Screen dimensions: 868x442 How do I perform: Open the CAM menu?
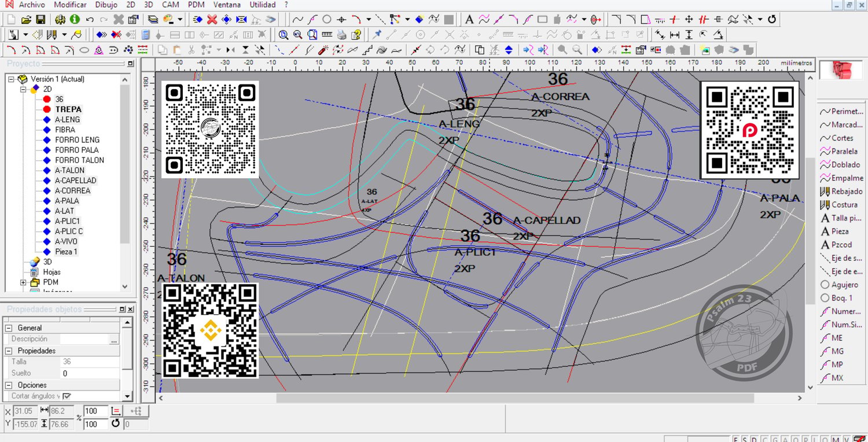click(170, 5)
